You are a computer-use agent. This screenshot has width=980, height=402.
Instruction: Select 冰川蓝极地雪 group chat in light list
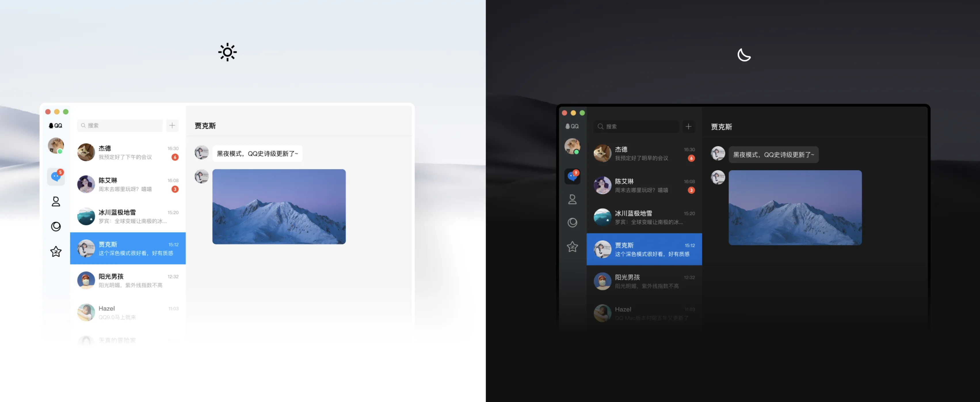tap(128, 216)
